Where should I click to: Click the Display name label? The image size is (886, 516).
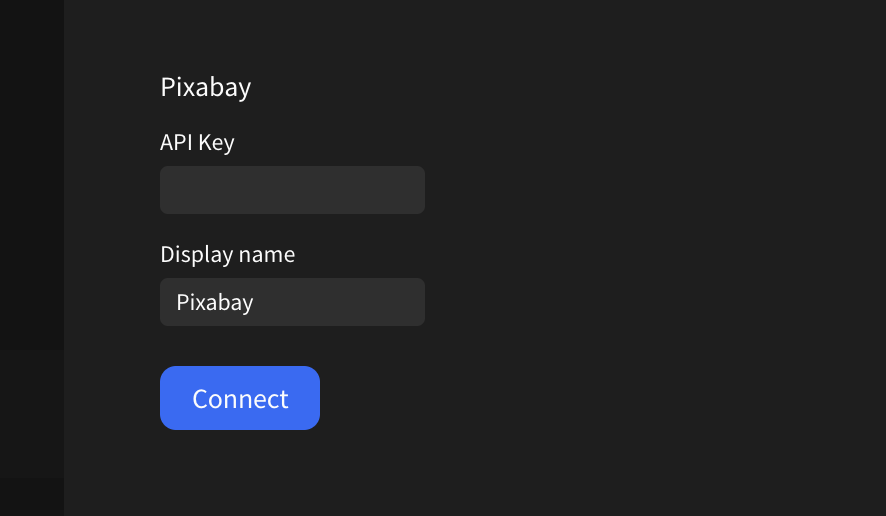tap(227, 254)
